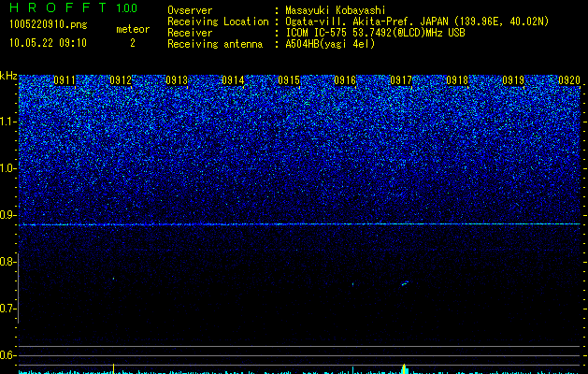Click the faint echo dot below 0912
The width and height of the screenshot is (588, 374).
tap(114, 279)
